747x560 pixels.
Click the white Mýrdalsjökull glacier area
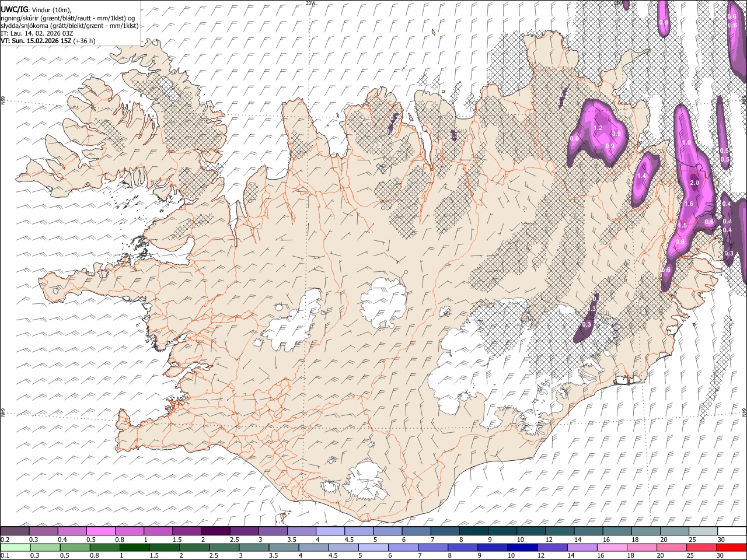(x=366, y=481)
